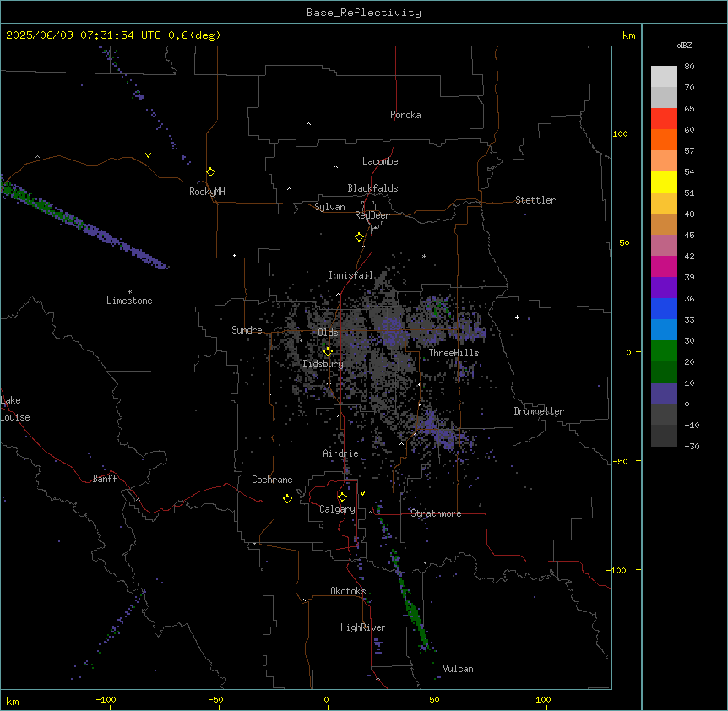This screenshot has width=728, height=711.
Task: Click the -50 tick label on the right axis
Action: pyautogui.click(x=620, y=461)
